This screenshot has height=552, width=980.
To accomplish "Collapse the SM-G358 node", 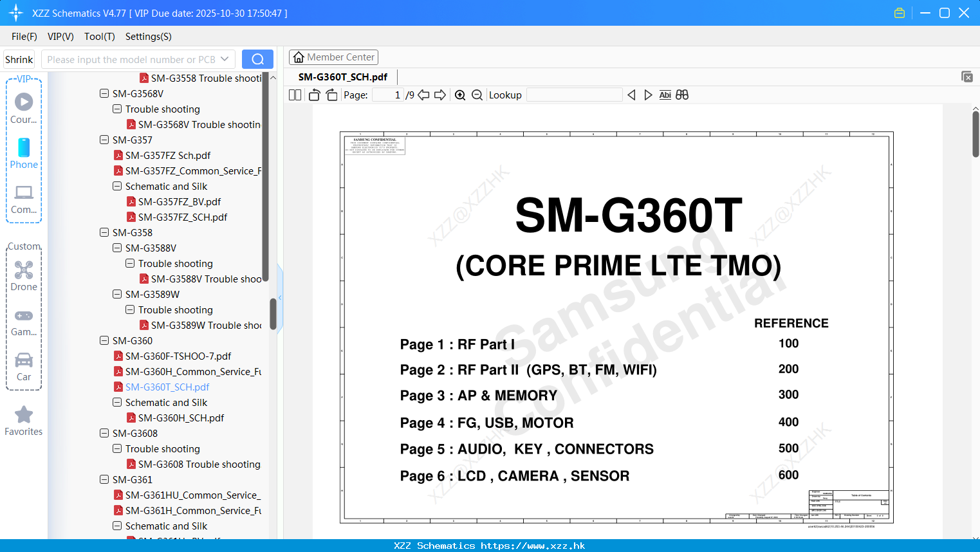I will click(x=104, y=232).
